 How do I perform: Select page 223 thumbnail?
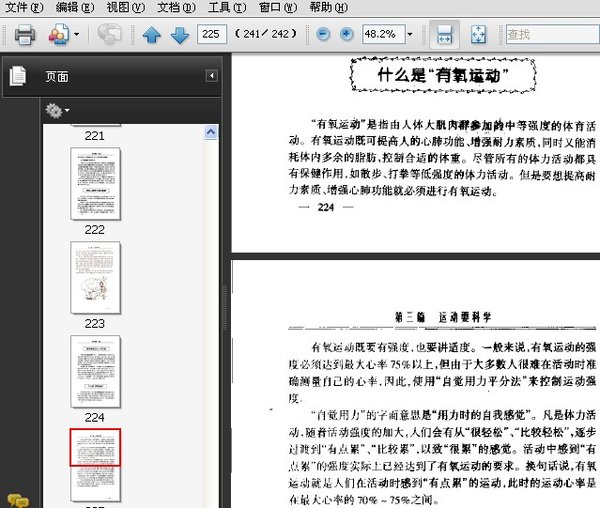[x=95, y=275]
